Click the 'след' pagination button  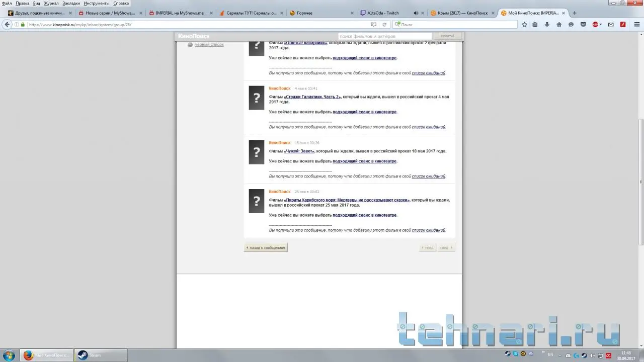pos(446,247)
